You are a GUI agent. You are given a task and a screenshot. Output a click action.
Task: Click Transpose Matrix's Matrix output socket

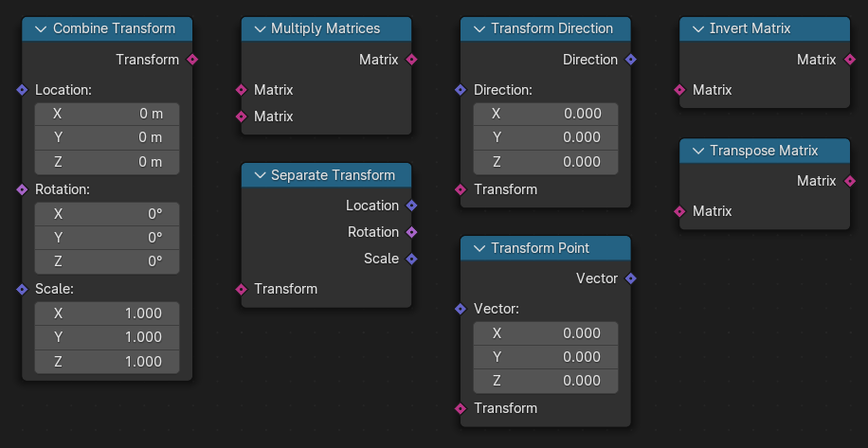click(850, 181)
